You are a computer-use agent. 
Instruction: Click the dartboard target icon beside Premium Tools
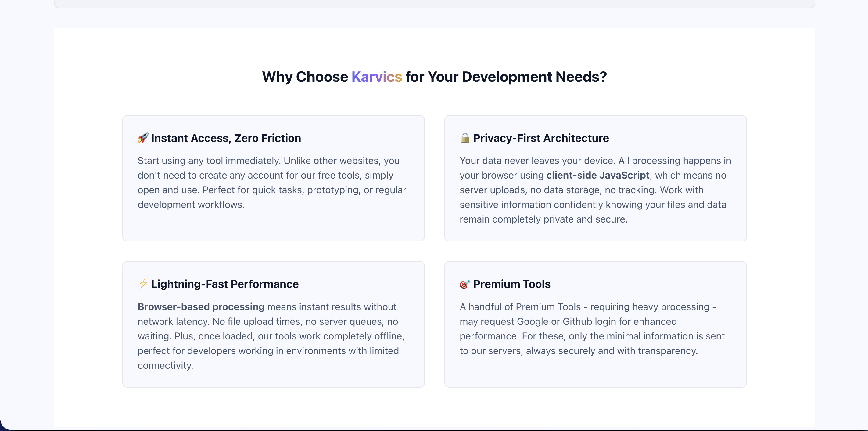[465, 284]
